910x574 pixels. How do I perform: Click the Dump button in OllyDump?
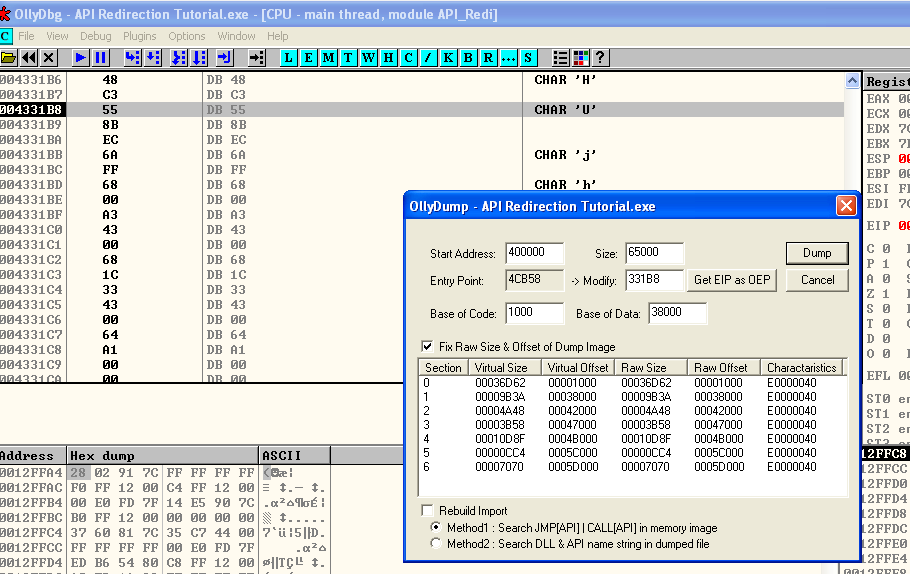click(817, 253)
